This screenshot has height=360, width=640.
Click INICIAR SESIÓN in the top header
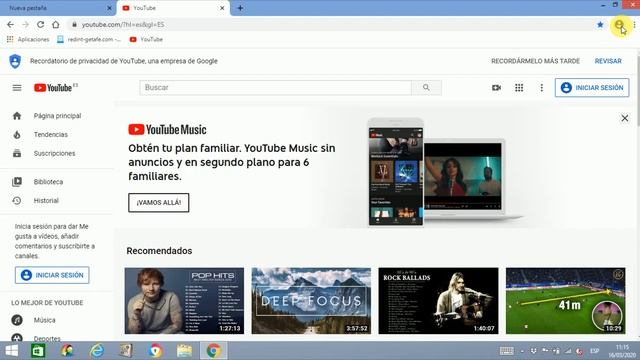click(x=592, y=88)
